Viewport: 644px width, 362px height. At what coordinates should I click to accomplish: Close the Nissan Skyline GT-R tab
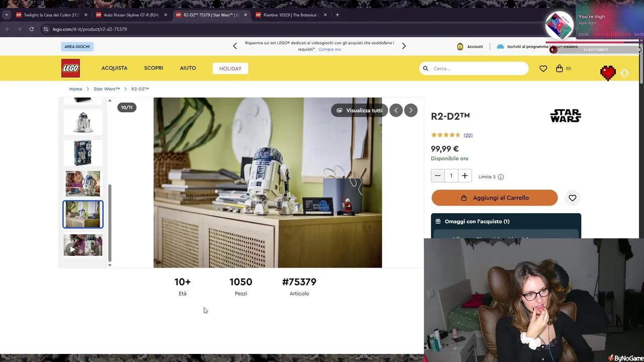[x=166, y=15]
